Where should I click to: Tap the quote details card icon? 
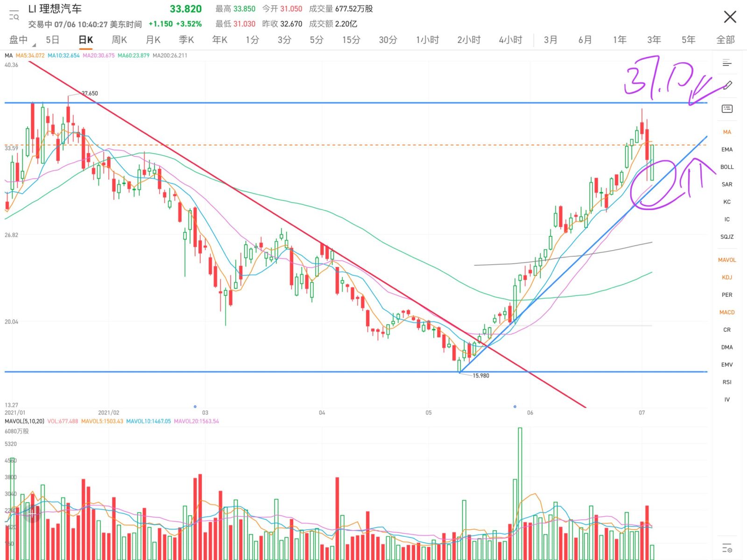727,109
